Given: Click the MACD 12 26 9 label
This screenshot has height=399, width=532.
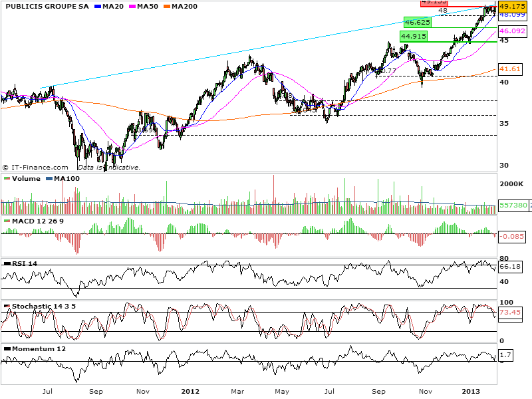Looking at the screenshot, I should (38, 221).
